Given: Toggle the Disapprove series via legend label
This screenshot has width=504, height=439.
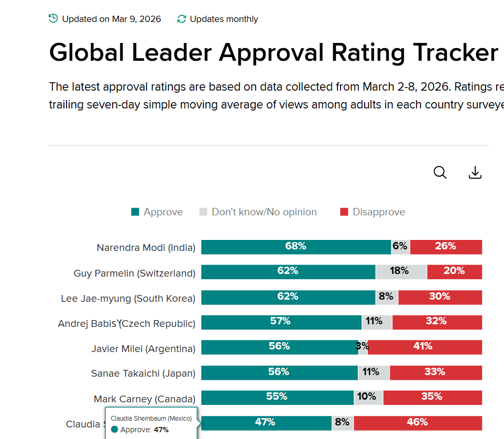Looking at the screenshot, I should [x=379, y=212].
